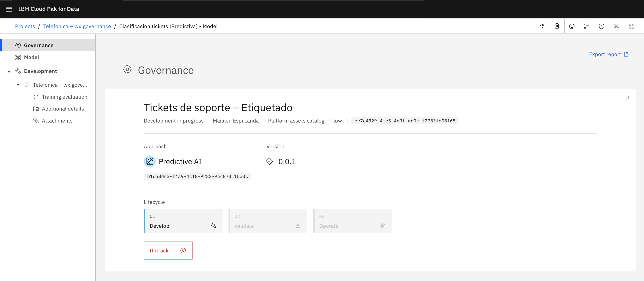Click the use case ID ee7e4329 tag
The image size is (644, 281).
[405, 121]
